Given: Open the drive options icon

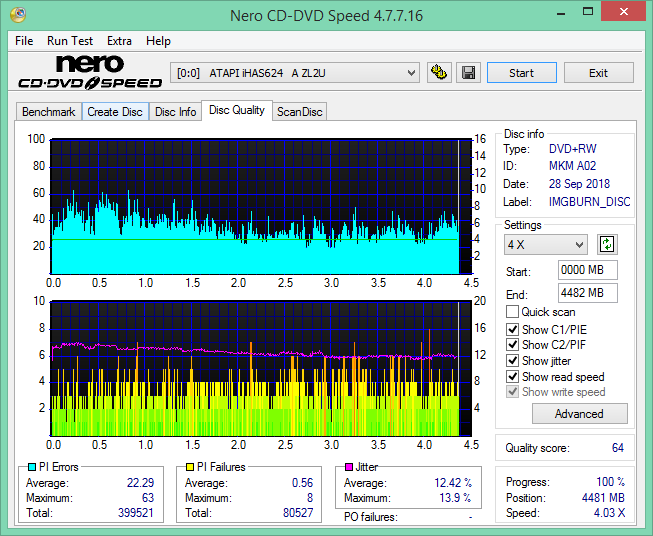Looking at the screenshot, I should coord(439,73).
